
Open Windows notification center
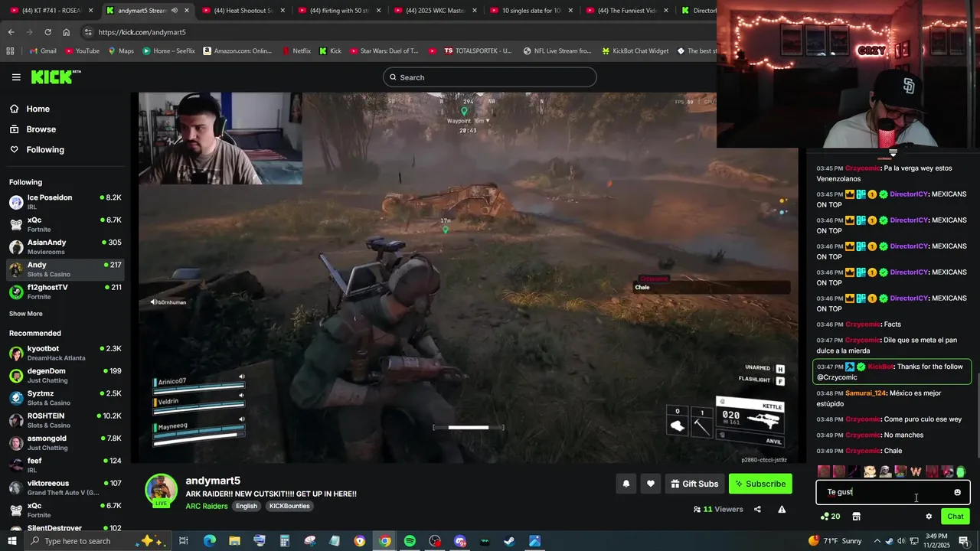coord(964,541)
